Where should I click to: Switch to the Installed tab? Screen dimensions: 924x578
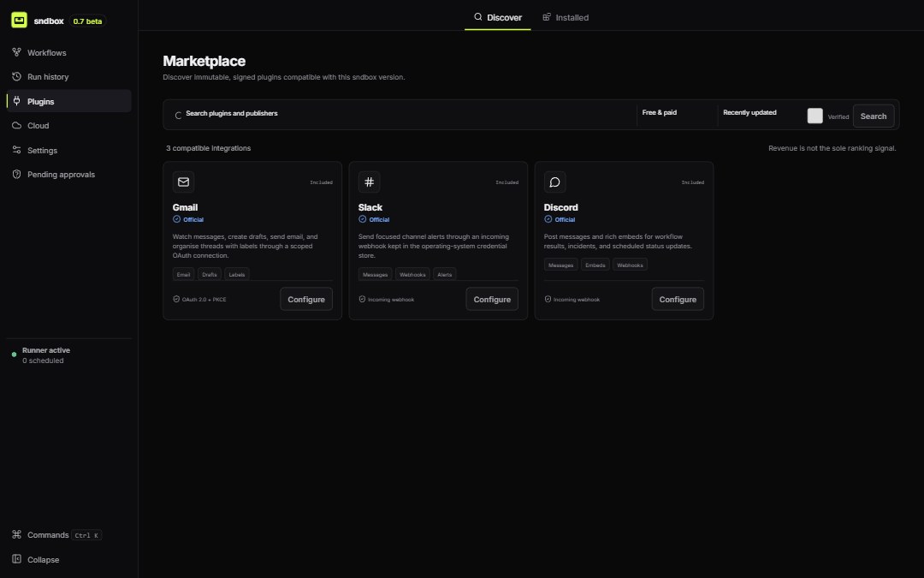coord(566,17)
